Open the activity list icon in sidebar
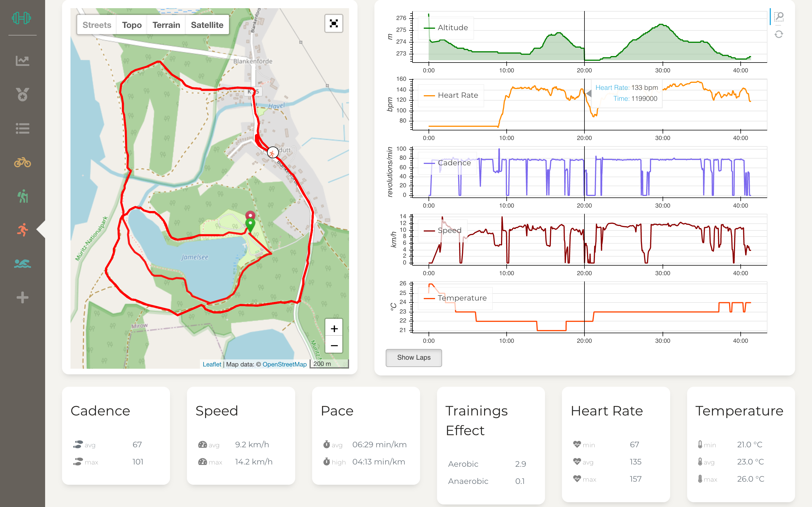This screenshot has width=812, height=507. point(23,128)
